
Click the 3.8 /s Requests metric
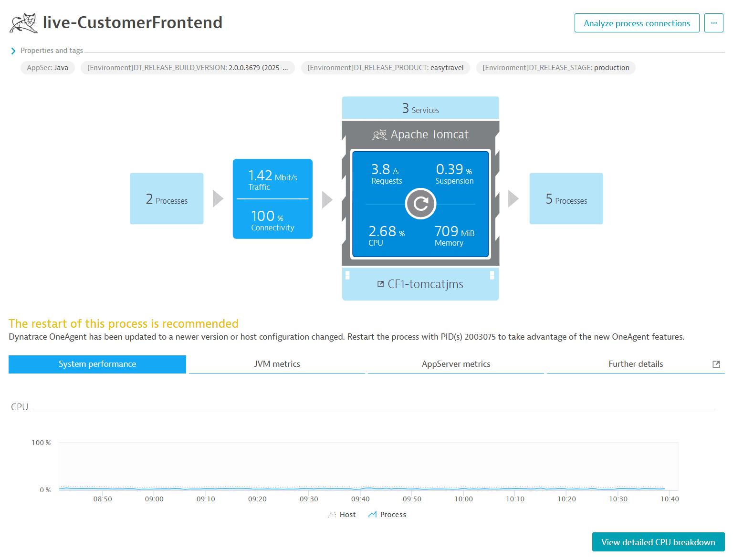coord(387,173)
